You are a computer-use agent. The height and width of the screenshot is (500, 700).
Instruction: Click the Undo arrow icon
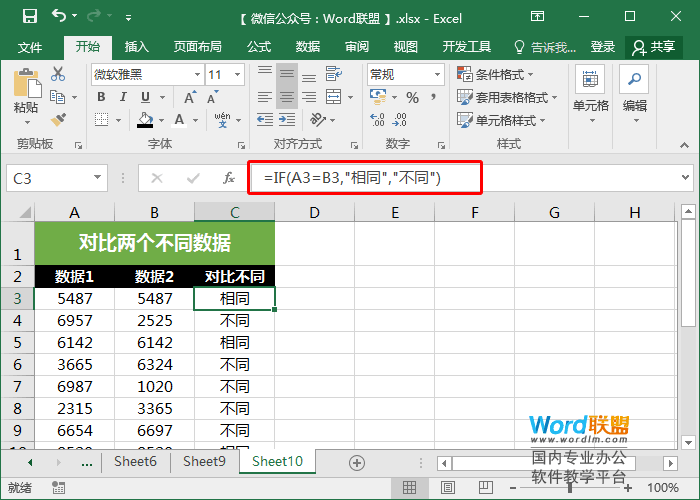[59, 16]
